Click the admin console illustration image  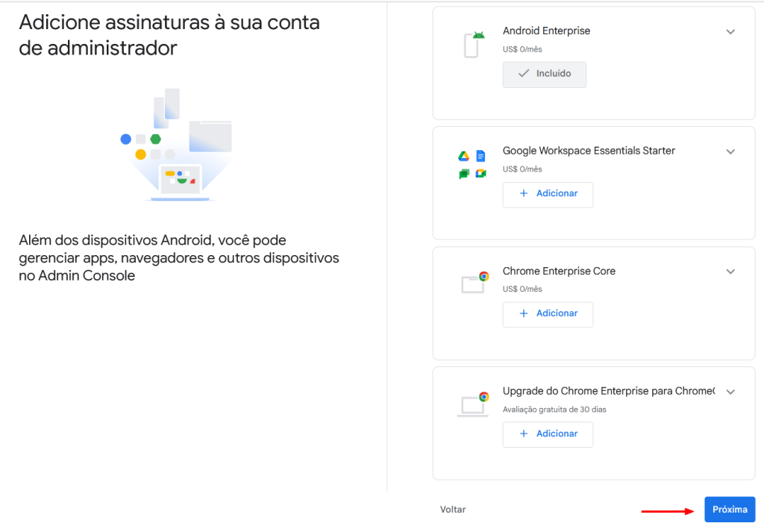click(x=176, y=145)
